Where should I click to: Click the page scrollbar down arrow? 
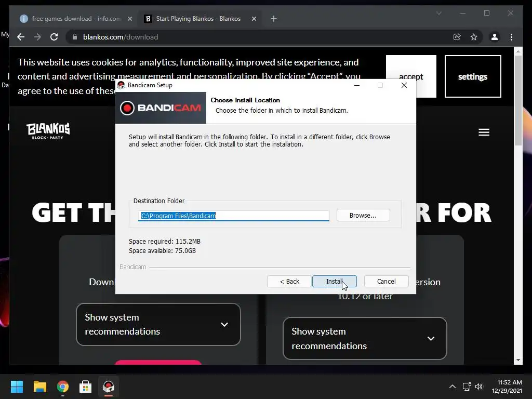pos(518,361)
